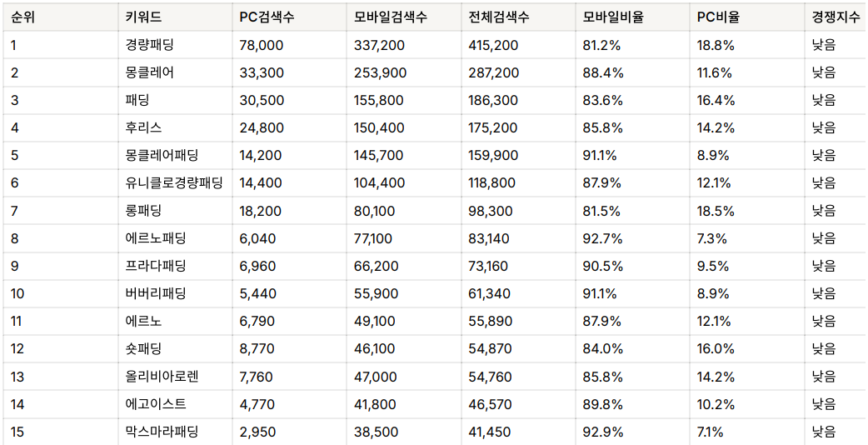This screenshot has width=868, height=445.
Task: Click the PC비율 column header
Action: coord(747,17)
